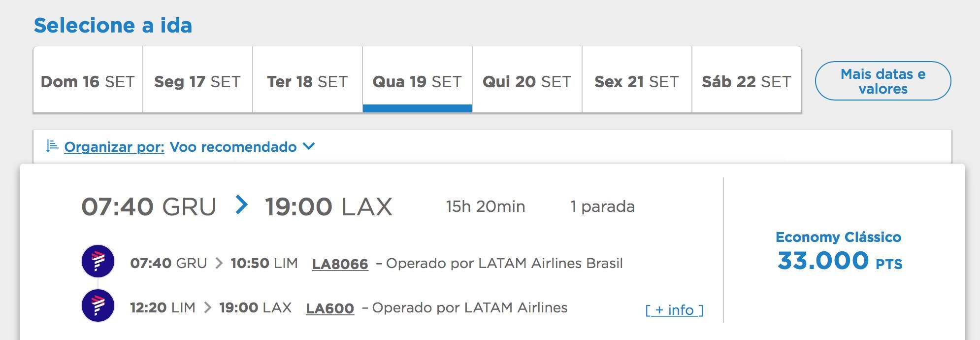Expand flight details with + info
The height and width of the screenshot is (340, 980).
pos(674,310)
